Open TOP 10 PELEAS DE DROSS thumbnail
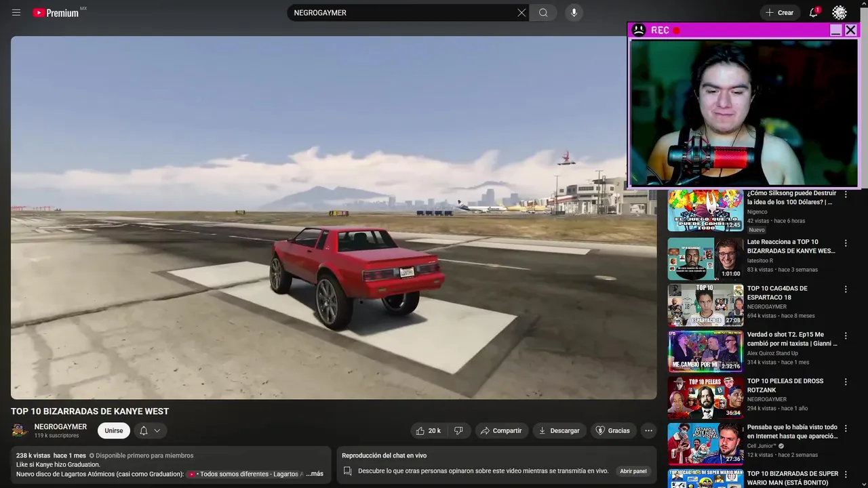The image size is (868, 488). (705, 397)
